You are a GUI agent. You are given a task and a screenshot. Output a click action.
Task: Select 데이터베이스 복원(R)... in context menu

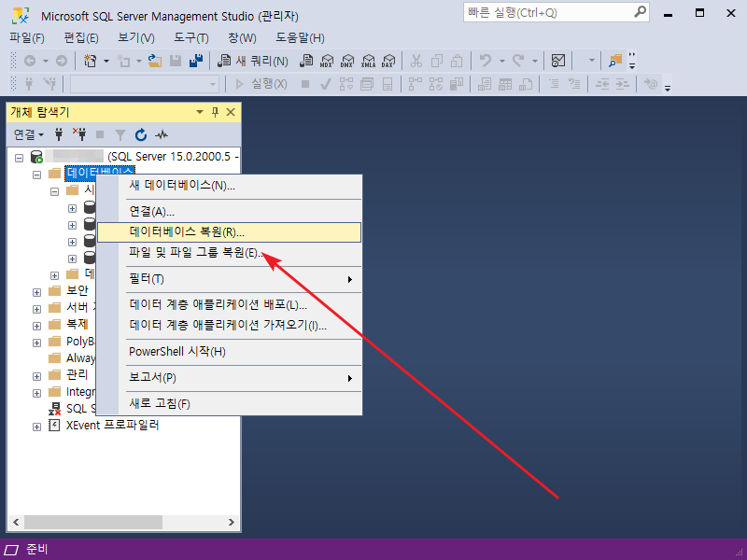coord(229,232)
